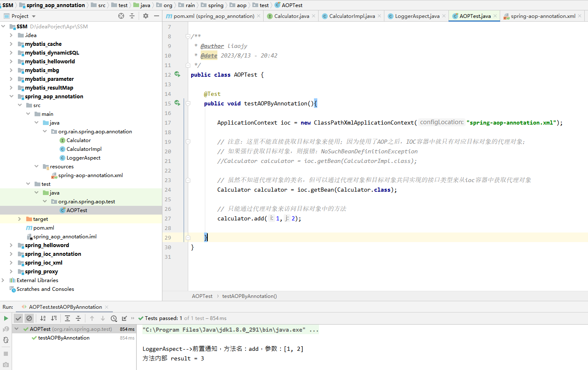This screenshot has width=588, height=370.
Task: Expand External Libraries node
Action: pyautogui.click(x=3, y=280)
